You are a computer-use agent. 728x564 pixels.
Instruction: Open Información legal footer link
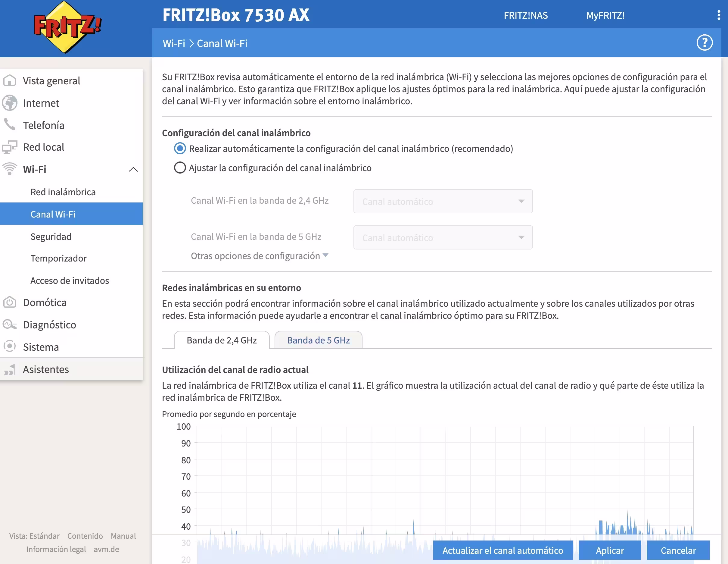point(56,549)
